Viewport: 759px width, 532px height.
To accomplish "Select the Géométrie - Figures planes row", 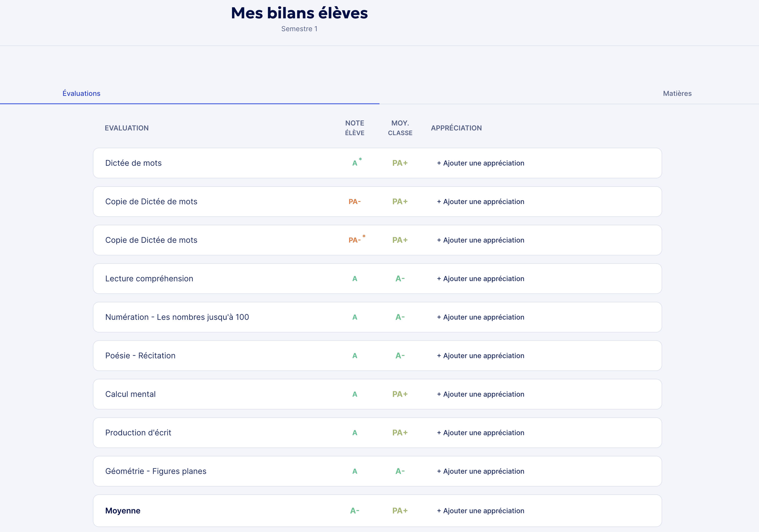I will 156,471.
